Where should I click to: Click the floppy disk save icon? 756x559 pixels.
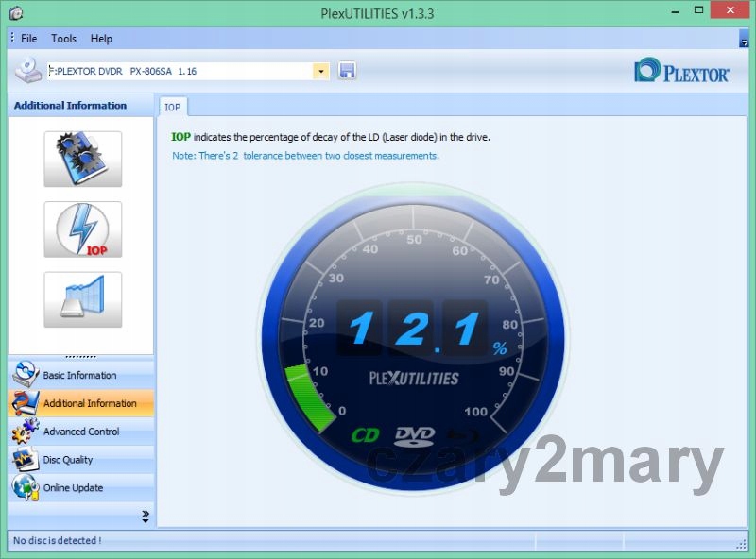pos(347,71)
